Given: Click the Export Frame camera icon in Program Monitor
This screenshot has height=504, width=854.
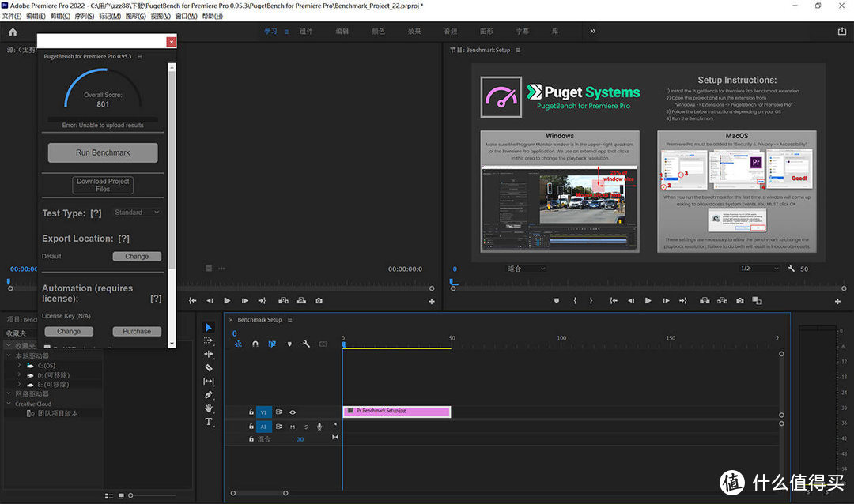Looking at the screenshot, I should coord(739,301).
